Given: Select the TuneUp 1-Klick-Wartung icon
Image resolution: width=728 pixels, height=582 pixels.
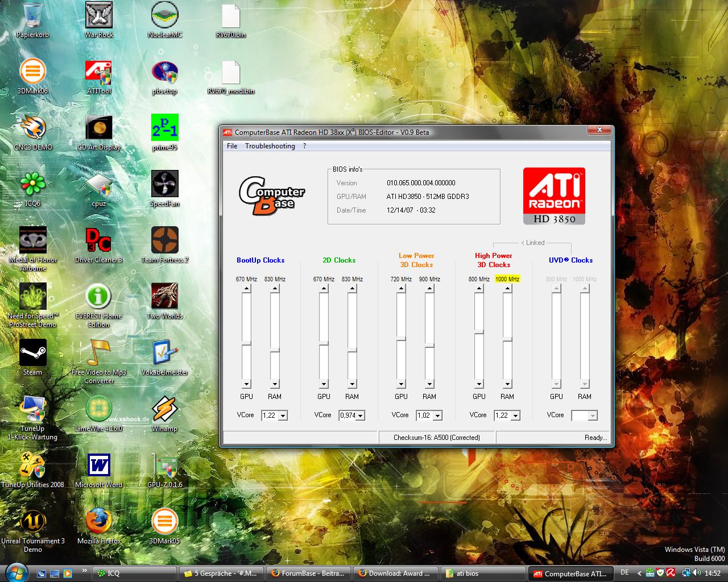Looking at the screenshot, I should click(x=32, y=418).
